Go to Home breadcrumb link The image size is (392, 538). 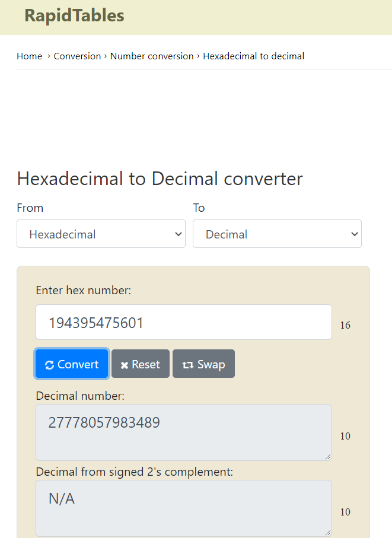(30, 56)
